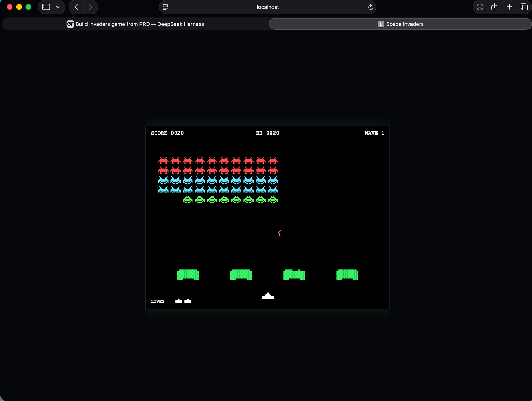This screenshot has width=532, height=401.
Task: Minimize the Safari window with yellow button
Action: click(19, 7)
